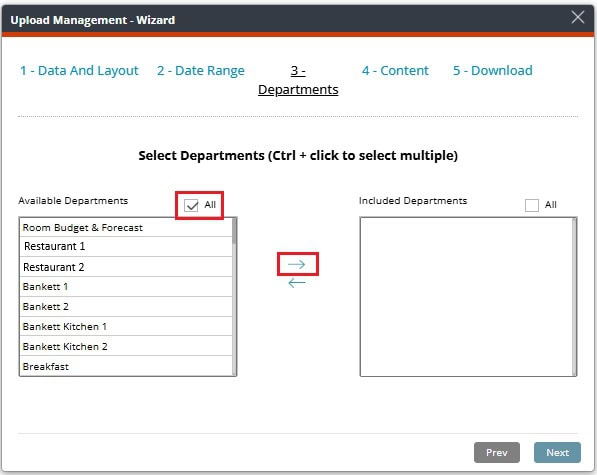The width and height of the screenshot is (597, 475).
Task: Select Room Budget & Forecast department
Action: point(126,228)
